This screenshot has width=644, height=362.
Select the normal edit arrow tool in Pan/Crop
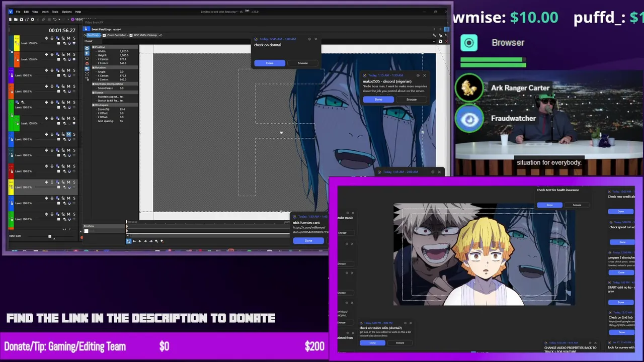tap(87, 53)
